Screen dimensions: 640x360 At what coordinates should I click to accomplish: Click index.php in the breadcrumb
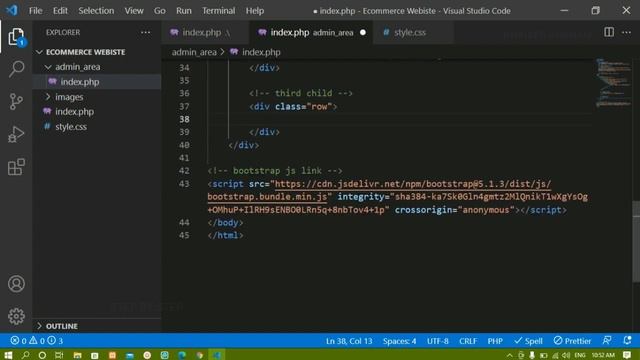(x=261, y=52)
